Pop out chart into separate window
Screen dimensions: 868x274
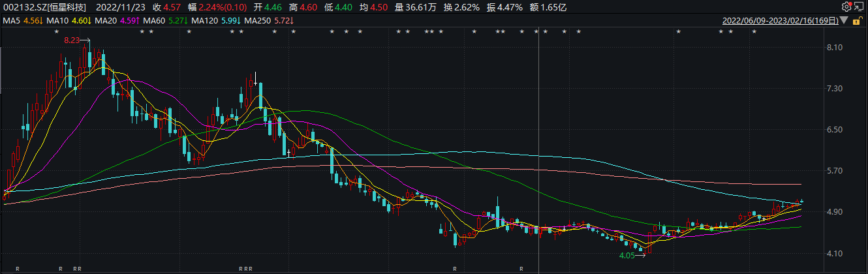click(x=859, y=7)
